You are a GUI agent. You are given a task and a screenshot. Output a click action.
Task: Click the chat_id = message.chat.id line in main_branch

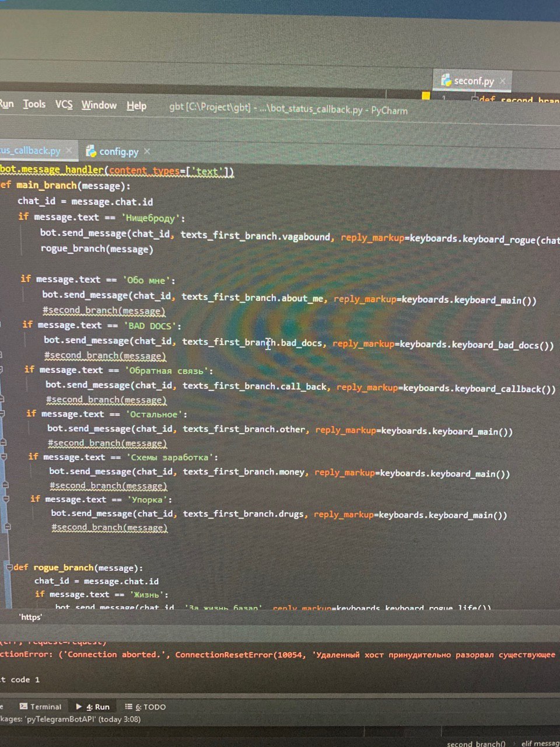coord(85,201)
